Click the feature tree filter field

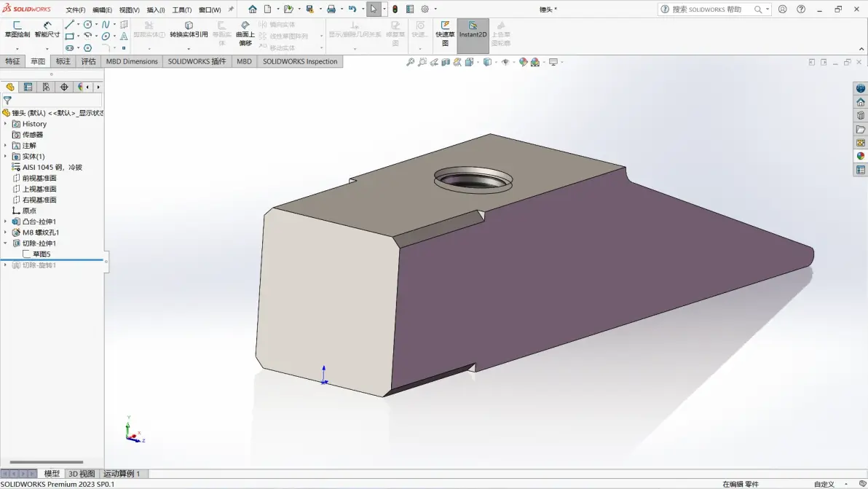point(52,101)
